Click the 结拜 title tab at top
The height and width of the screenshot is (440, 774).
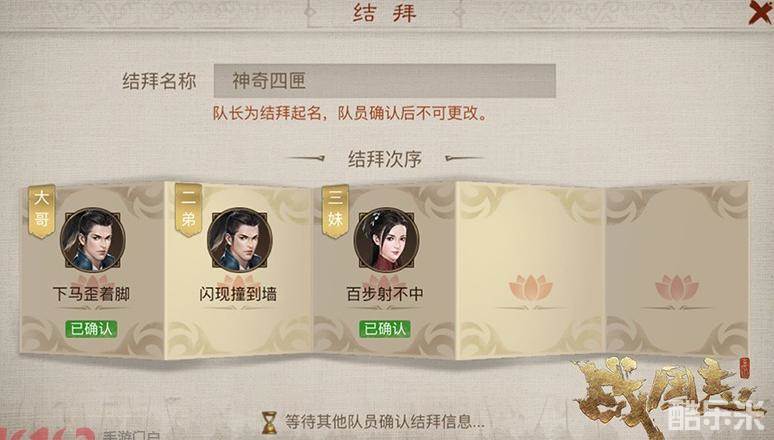(385, 13)
